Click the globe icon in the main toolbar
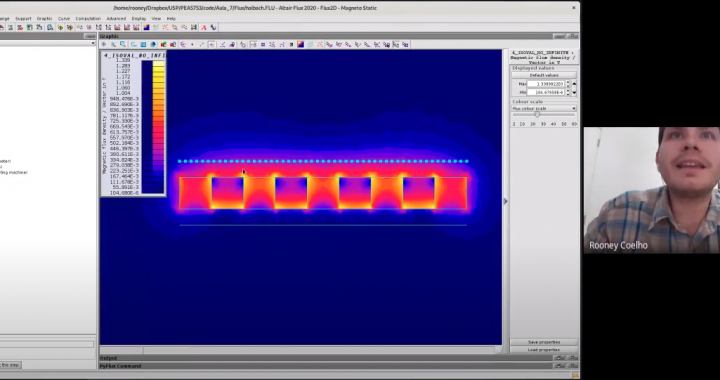The width and height of the screenshot is (720, 380). pos(50,27)
